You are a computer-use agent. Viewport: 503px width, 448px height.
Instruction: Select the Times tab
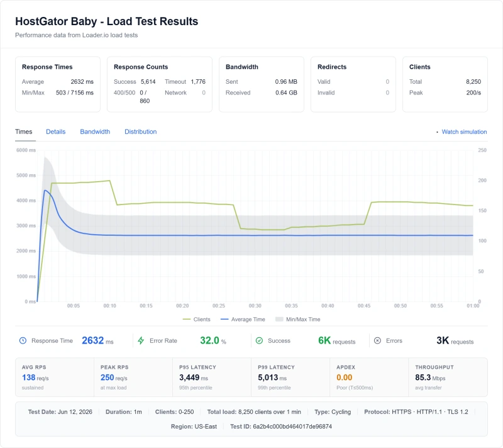[x=24, y=132]
